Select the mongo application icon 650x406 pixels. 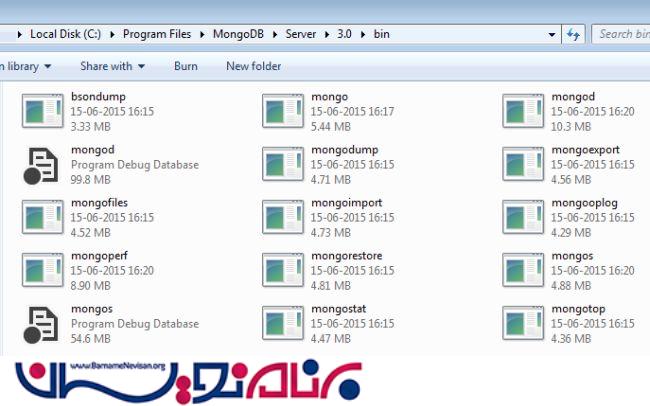[283, 111]
